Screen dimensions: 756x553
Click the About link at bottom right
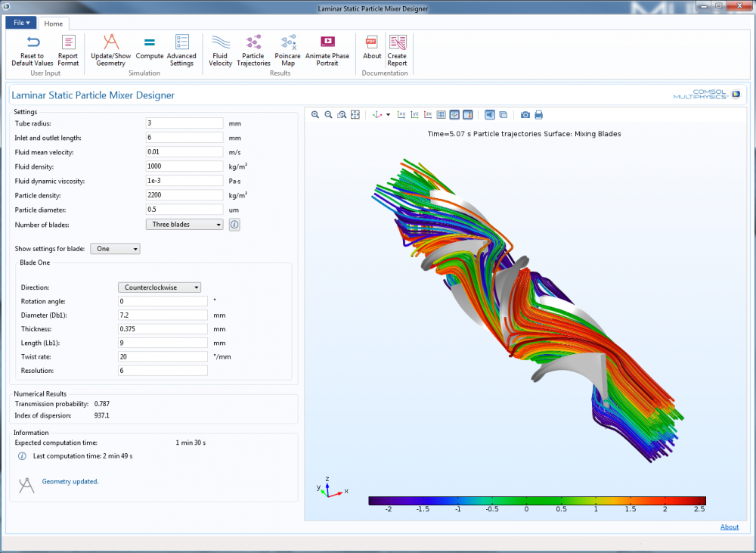pyautogui.click(x=729, y=527)
